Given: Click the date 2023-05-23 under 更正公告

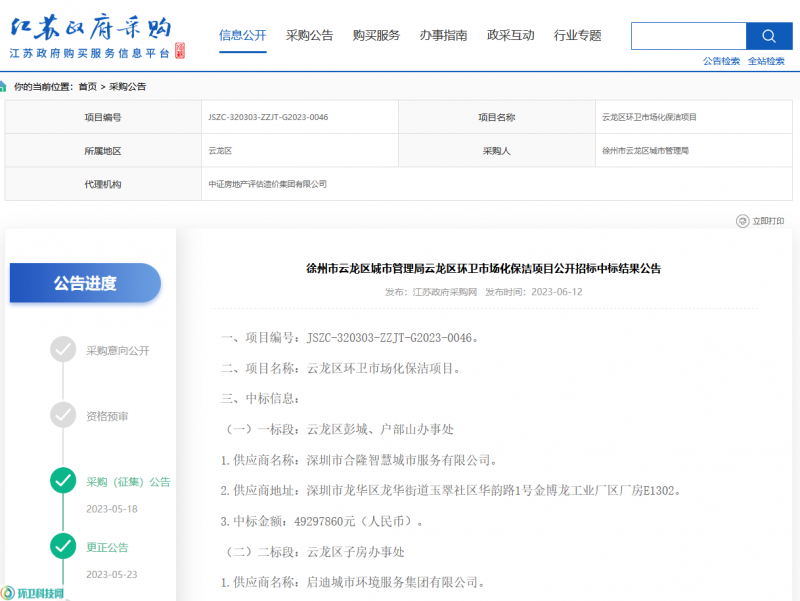Looking at the screenshot, I should pyautogui.click(x=112, y=574).
